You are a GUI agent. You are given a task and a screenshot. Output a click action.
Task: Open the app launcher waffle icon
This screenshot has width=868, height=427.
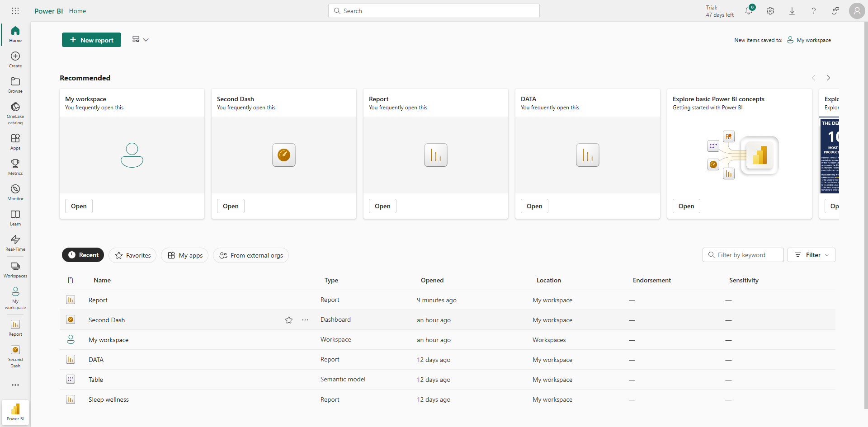(x=15, y=11)
